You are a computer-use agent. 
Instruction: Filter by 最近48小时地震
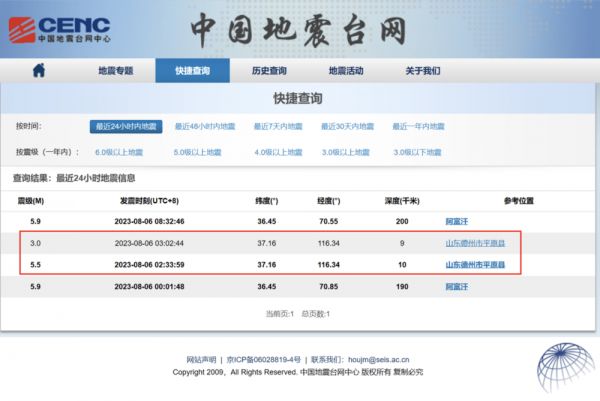(x=204, y=127)
